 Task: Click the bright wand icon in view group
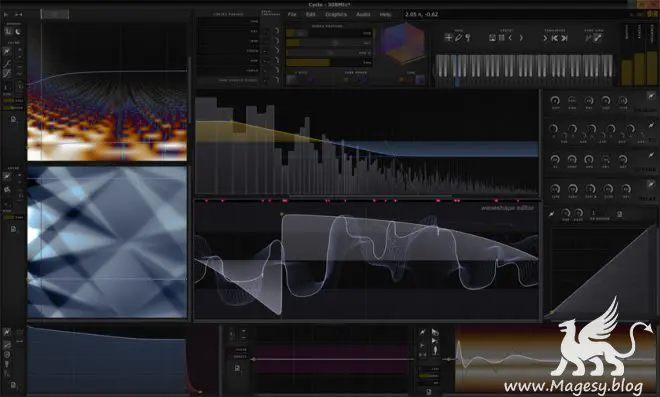point(597,38)
